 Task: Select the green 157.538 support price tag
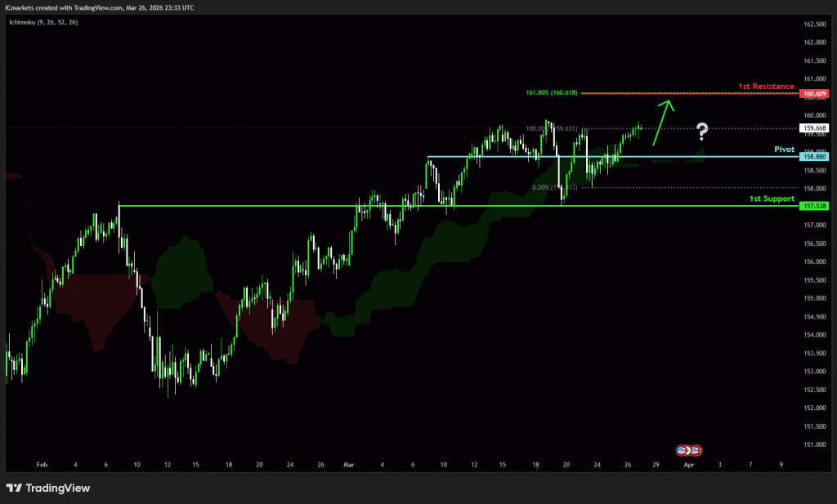(815, 207)
